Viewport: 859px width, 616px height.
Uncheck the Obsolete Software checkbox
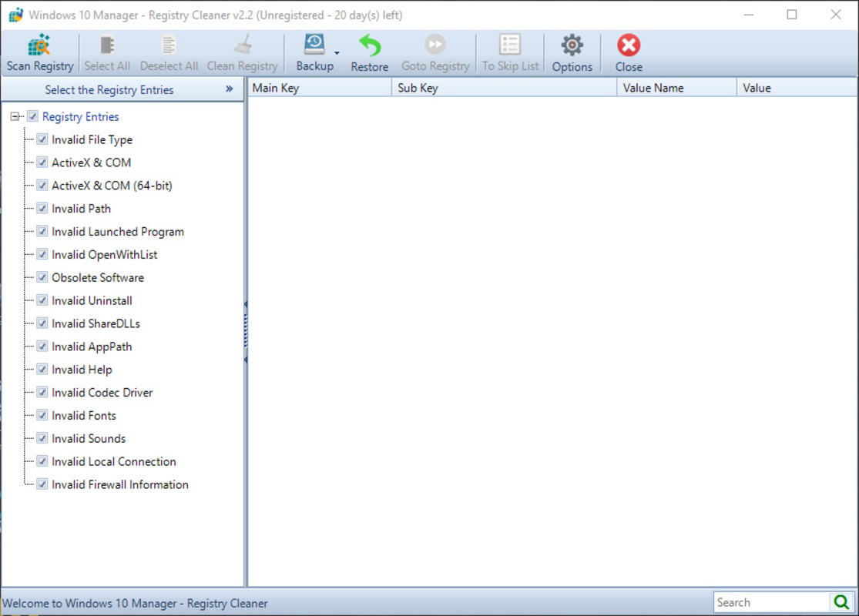(42, 277)
